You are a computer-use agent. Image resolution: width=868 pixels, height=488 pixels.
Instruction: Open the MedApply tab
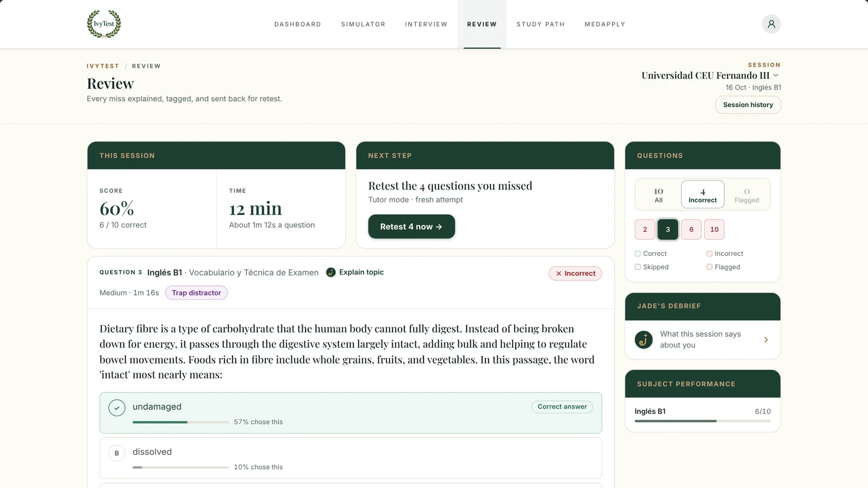click(x=605, y=24)
